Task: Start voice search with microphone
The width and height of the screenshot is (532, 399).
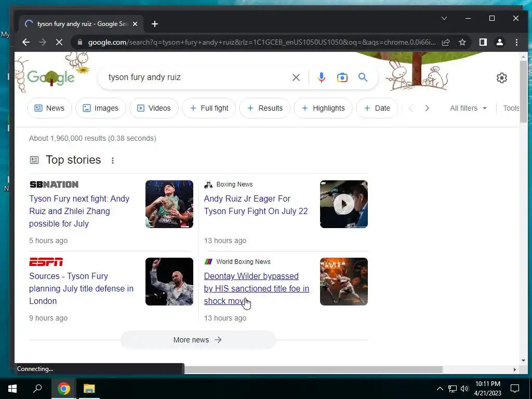Action: (x=321, y=77)
